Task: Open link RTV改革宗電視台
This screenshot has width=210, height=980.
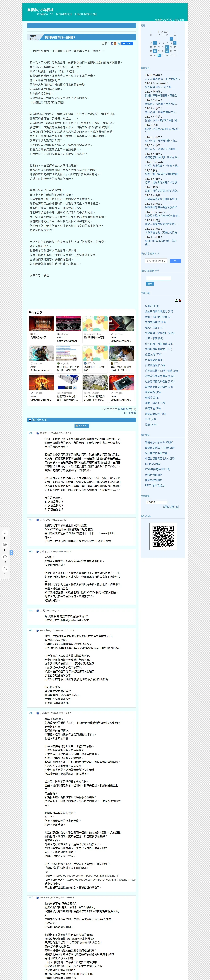Action: pos(155,485)
